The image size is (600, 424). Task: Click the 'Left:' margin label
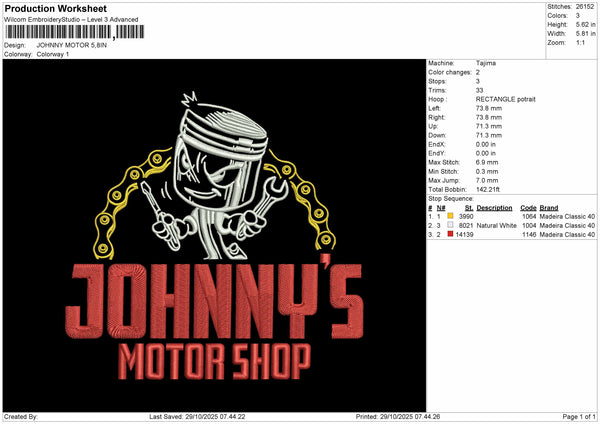point(434,108)
